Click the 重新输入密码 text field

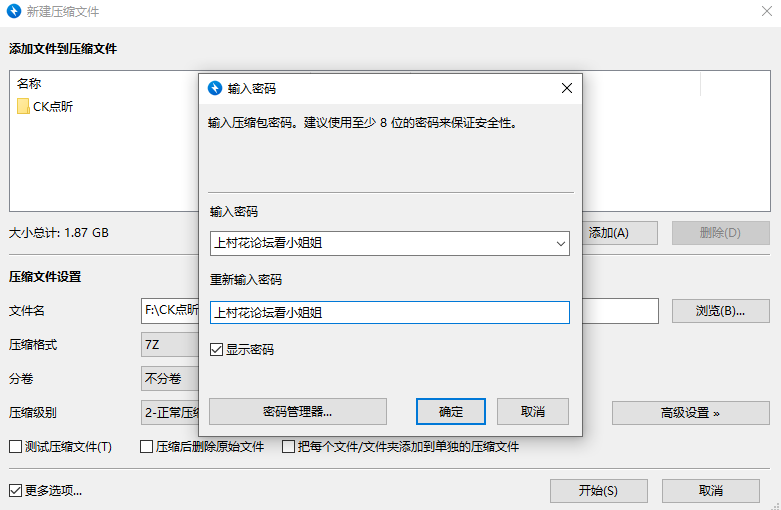click(x=389, y=313)
